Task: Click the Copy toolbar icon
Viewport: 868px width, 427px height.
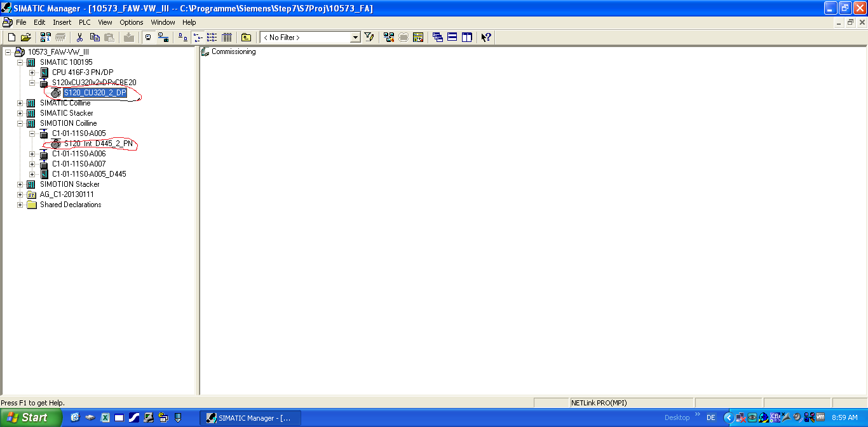Action: 95,37
